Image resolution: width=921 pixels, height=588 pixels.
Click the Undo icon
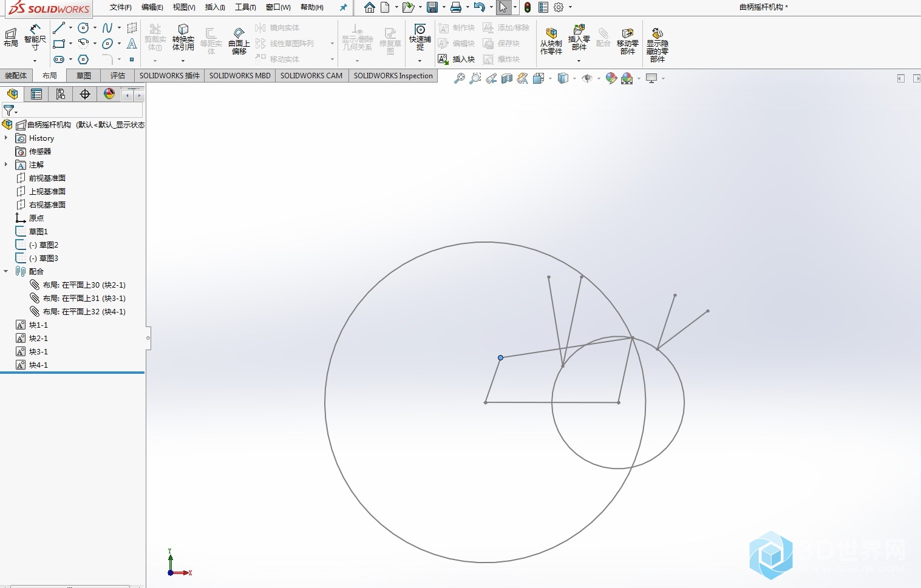479,7
